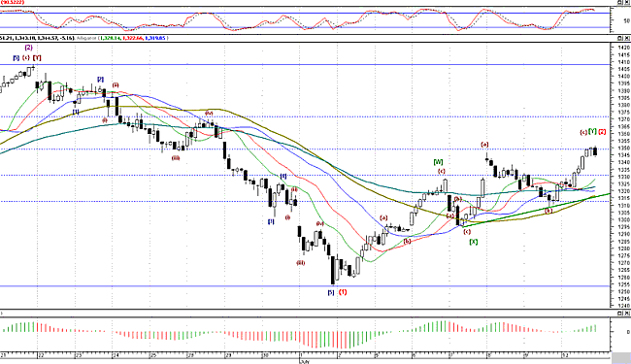Screen dimensions: 631x364
Task: Select the green [W] wave label
Action: pos(438,162)
